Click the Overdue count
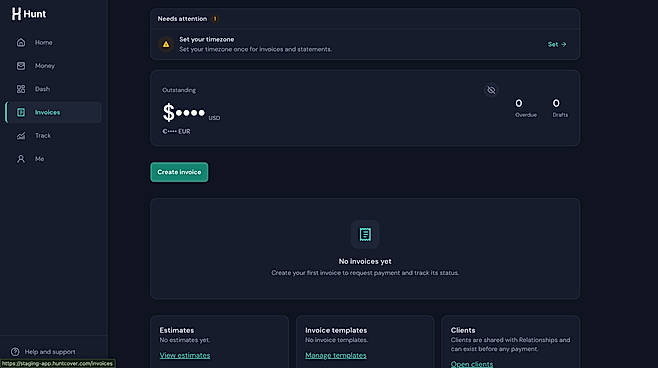658x368 pixels. point(519,103)
